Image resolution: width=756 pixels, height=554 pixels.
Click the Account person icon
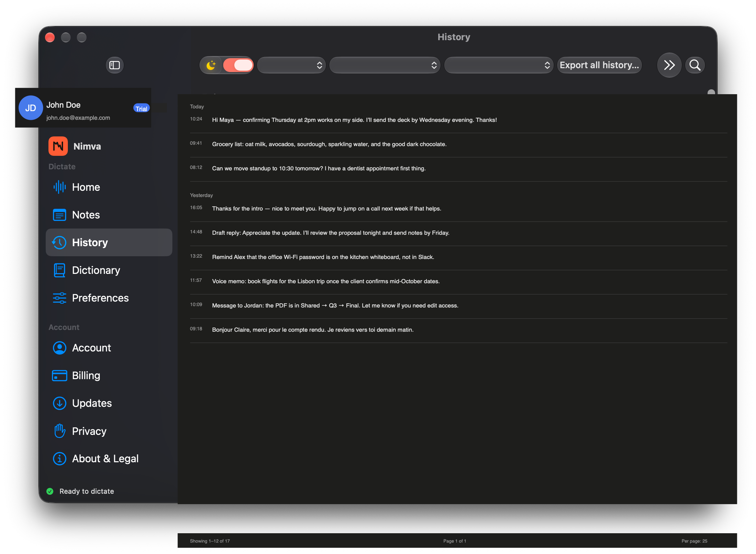coord(60,348)
